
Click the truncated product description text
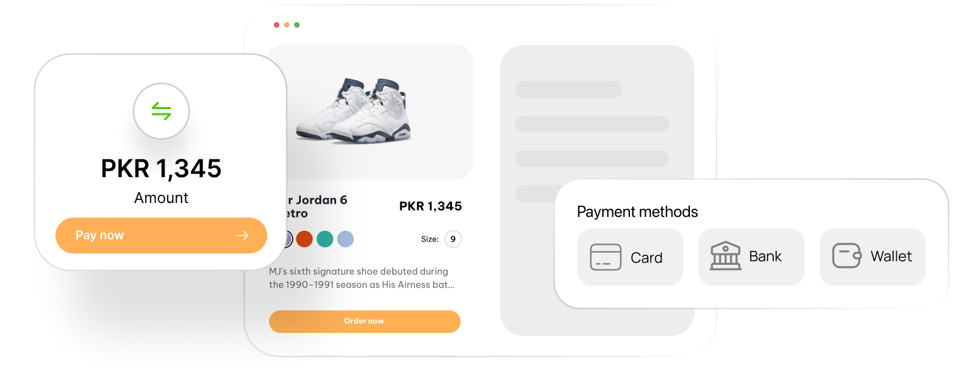click(362, 278)
